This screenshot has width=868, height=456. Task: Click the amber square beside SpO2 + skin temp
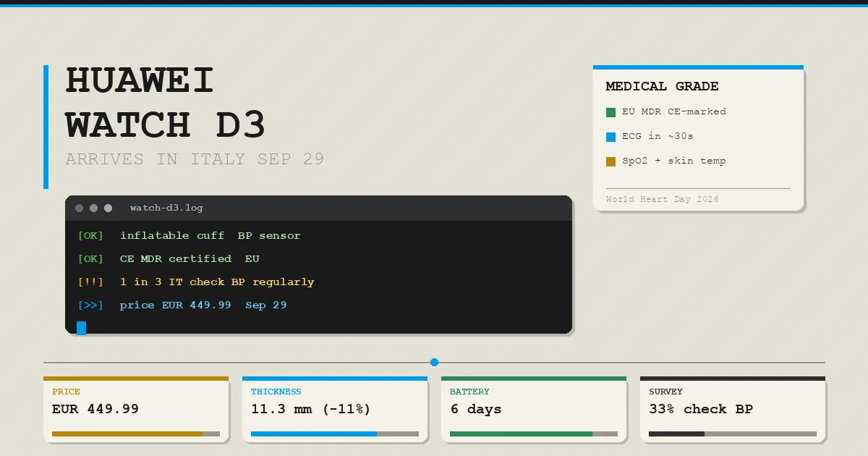click(610, 161)
